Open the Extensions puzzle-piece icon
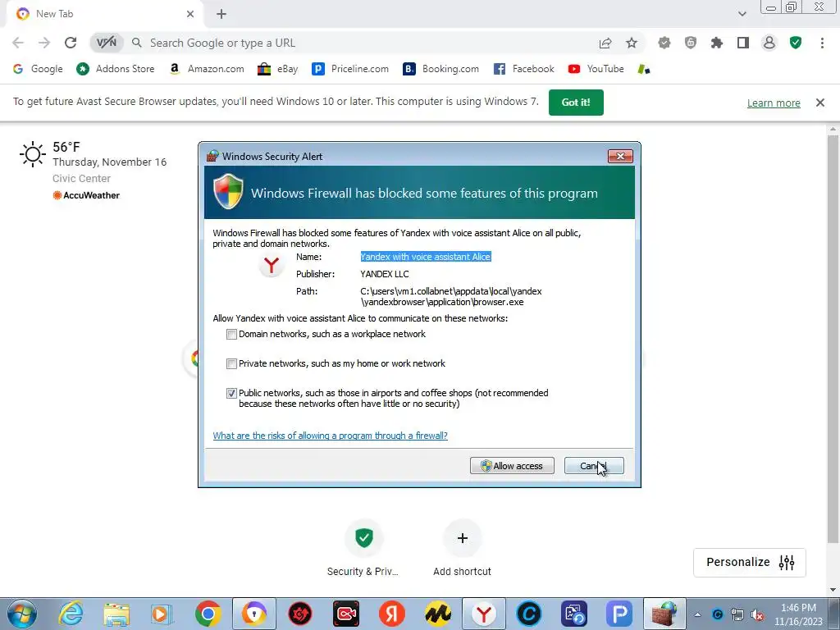Screen dimensions: 840x630 [717, 43]
